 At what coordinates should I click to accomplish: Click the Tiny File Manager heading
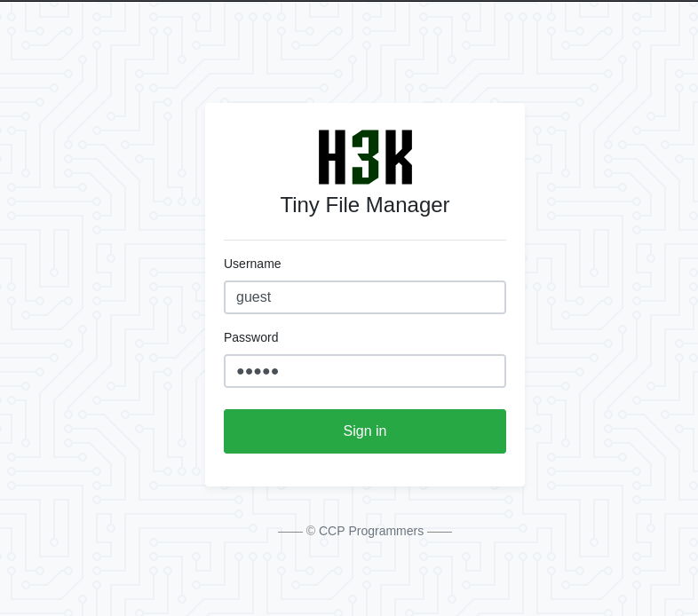click(x=365, y=205)
